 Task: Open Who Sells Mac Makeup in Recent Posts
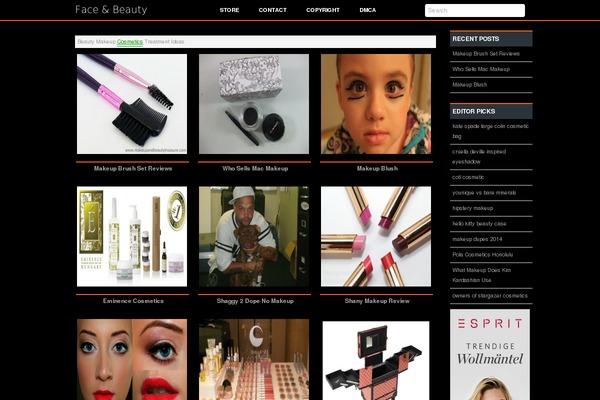click(x=481, y=69)
